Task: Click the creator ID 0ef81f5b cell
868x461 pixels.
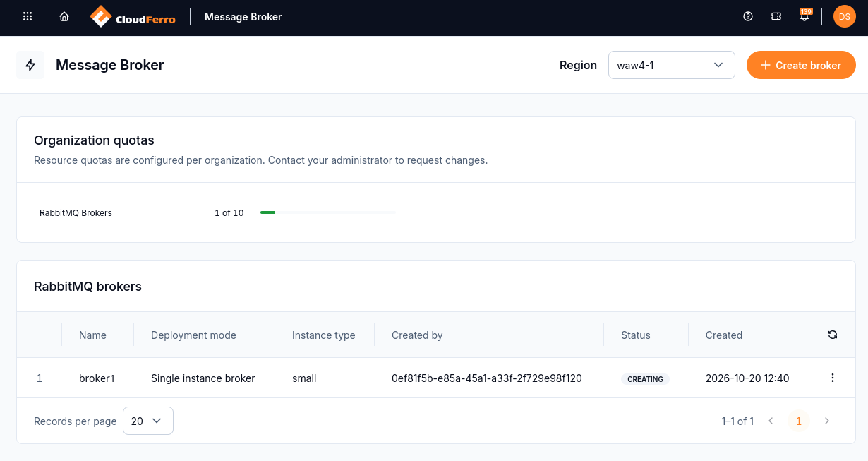Action: [x=487, y=378]
